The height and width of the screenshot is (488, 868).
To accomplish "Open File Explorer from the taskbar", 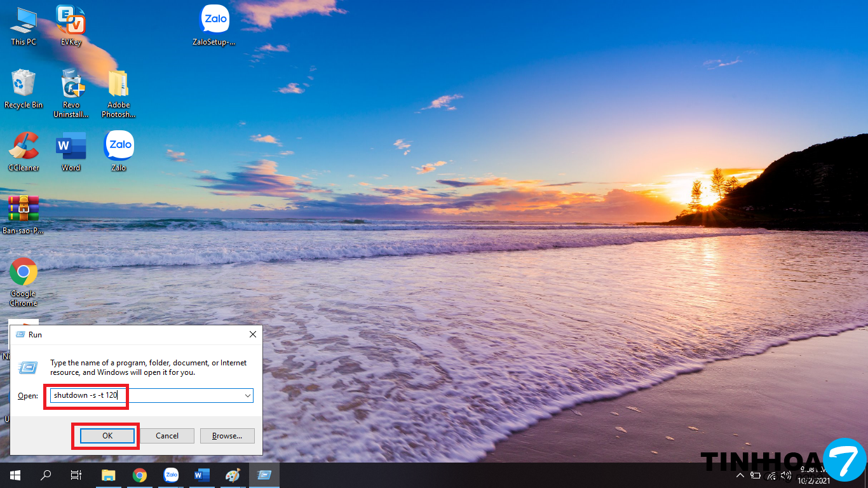I will click(x=109, y=475).
